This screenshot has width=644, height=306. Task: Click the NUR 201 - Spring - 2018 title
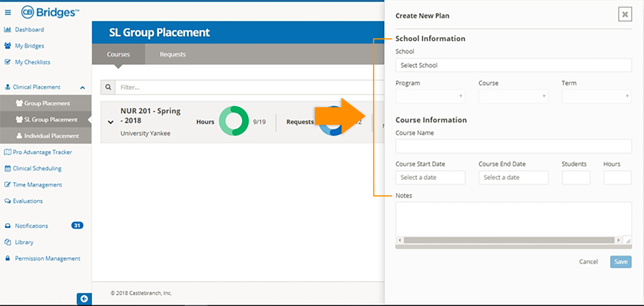[150, 116]
